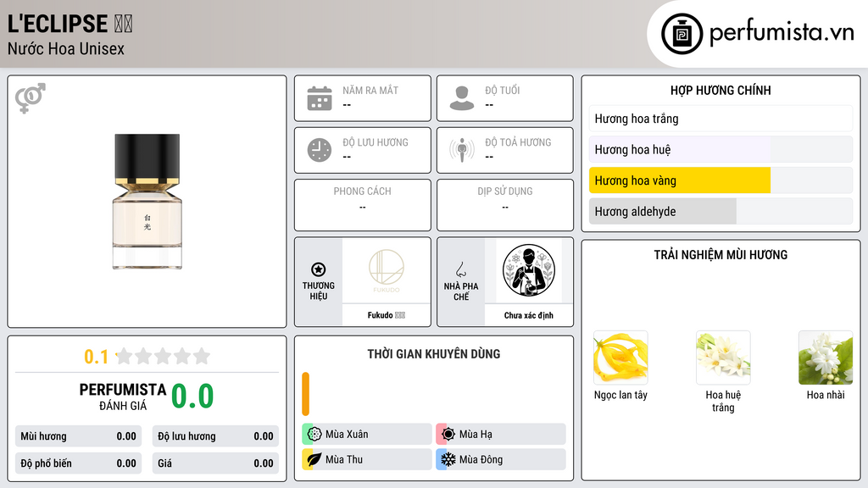Click the flower icon for Mùa Xuân
Viewport: 868px width, 488px height.
click(314, 435)
